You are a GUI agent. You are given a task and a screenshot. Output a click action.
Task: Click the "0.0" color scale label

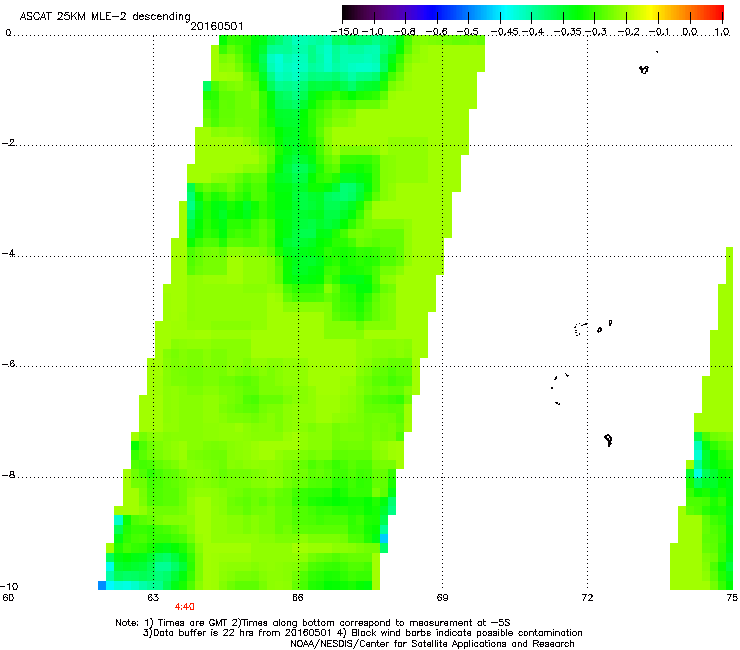690,32
